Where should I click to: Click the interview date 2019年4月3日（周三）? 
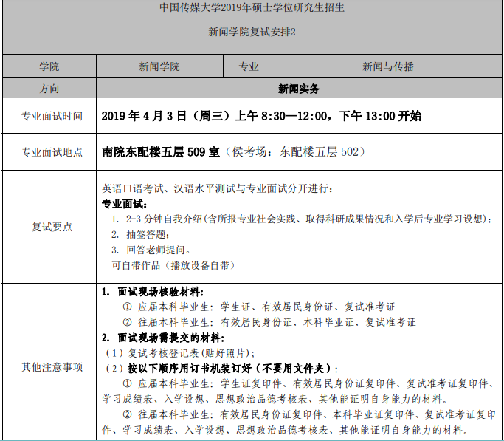click(x=165, y=117)
